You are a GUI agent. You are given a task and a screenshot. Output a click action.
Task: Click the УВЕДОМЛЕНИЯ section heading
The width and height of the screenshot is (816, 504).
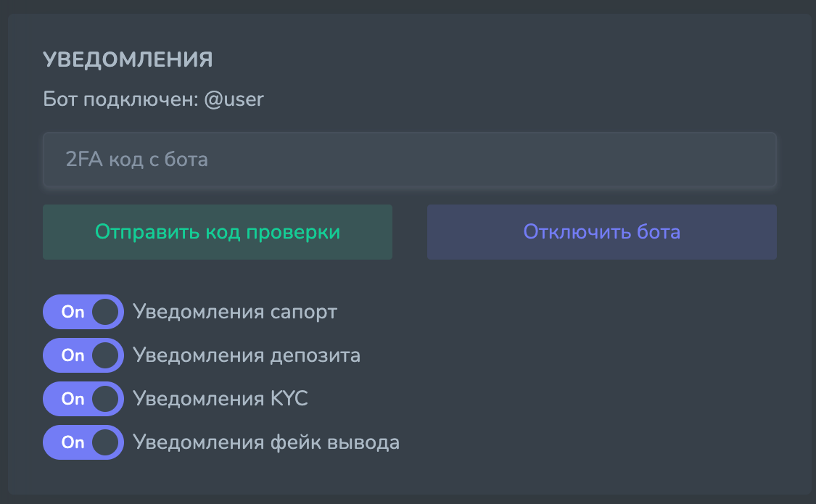pyautogui.click(x=128, y=60)
